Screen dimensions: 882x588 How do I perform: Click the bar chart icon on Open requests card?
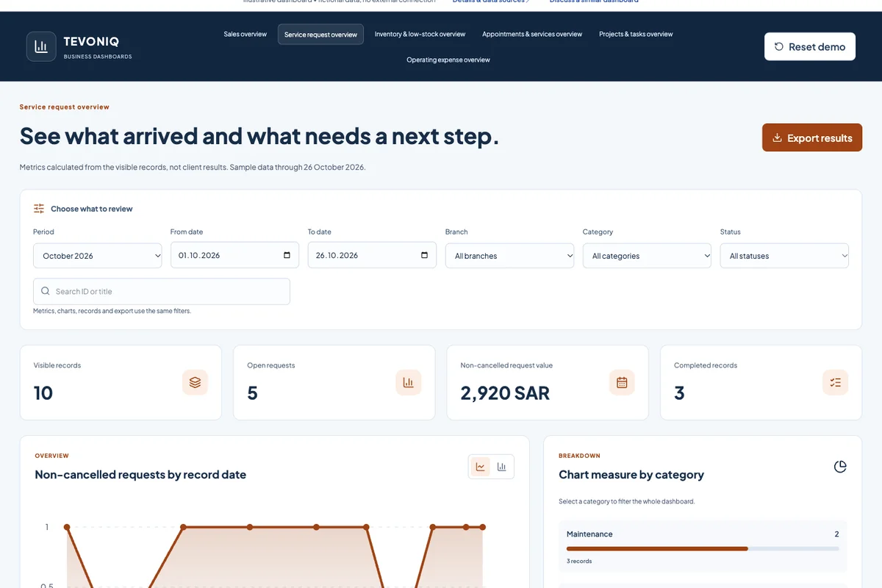[x=409, y=382]
